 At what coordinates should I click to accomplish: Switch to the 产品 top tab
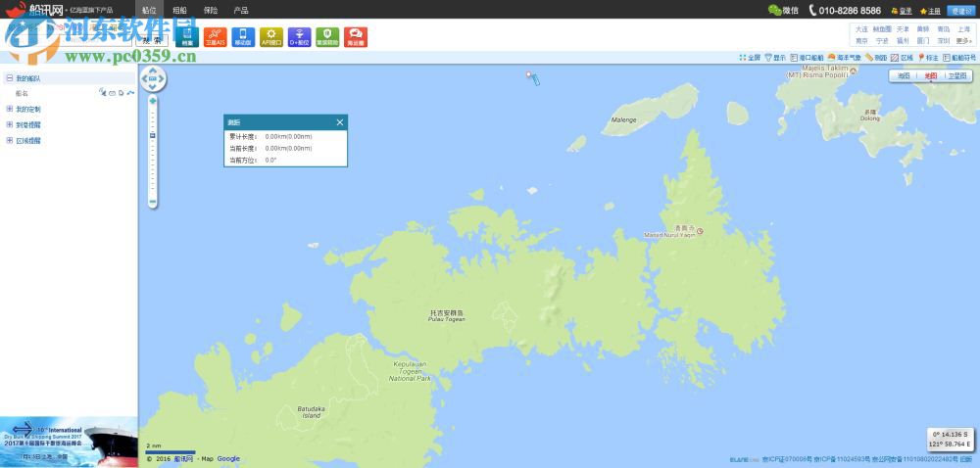click(241, 10)
